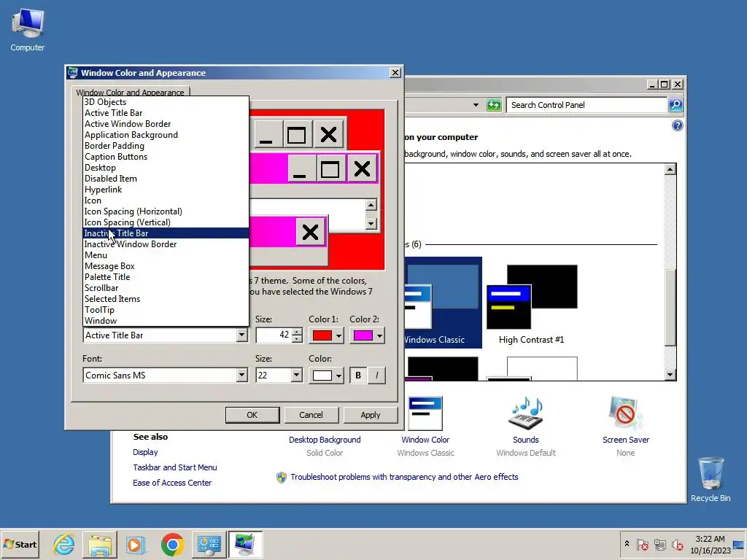Viewport: 747px width, 560px height.
Task: Click the Show desktop tray icon
Action: pos(739,544)
